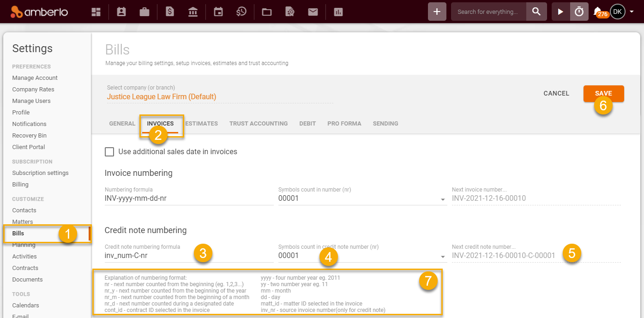Enable 'Use additional sales date in invoices'

(x=109, y=151)
